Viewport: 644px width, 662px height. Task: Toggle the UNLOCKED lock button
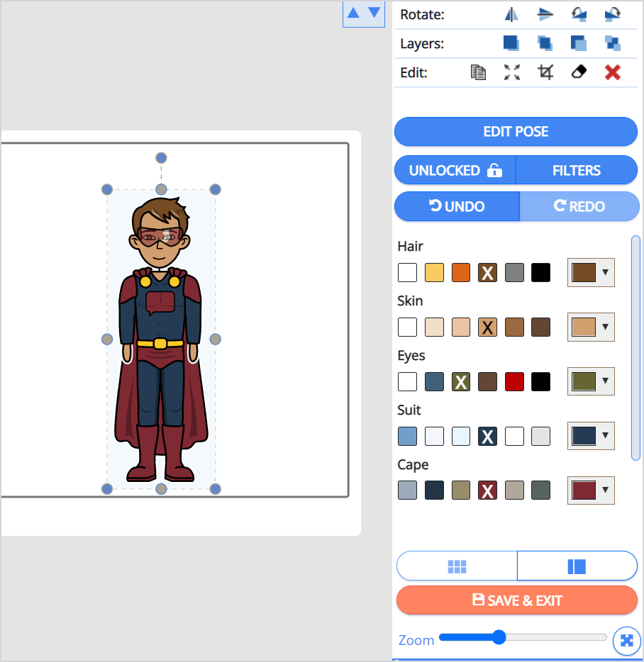pyautogui.click(x=455, y=170)
